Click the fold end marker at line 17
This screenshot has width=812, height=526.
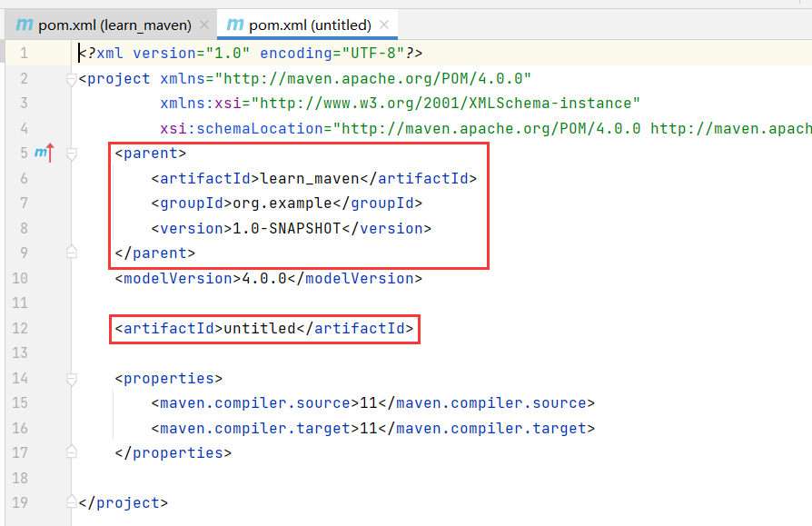coord(72,452)
